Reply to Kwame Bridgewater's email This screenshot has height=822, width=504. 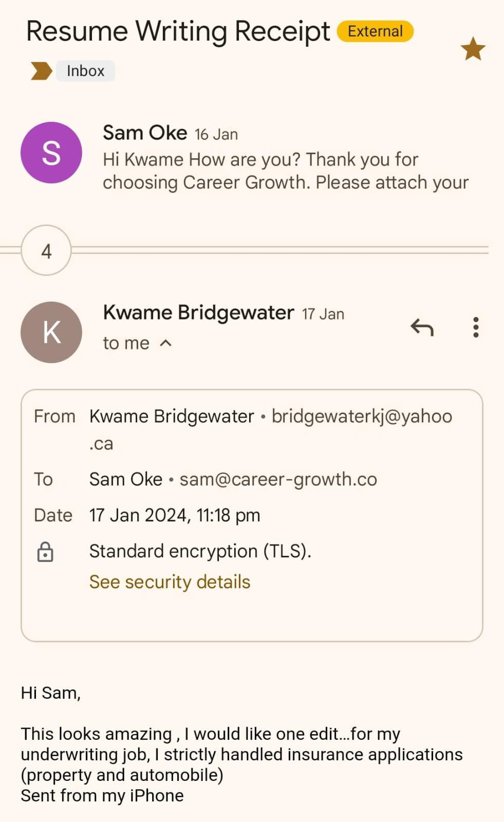coord(422,327)
